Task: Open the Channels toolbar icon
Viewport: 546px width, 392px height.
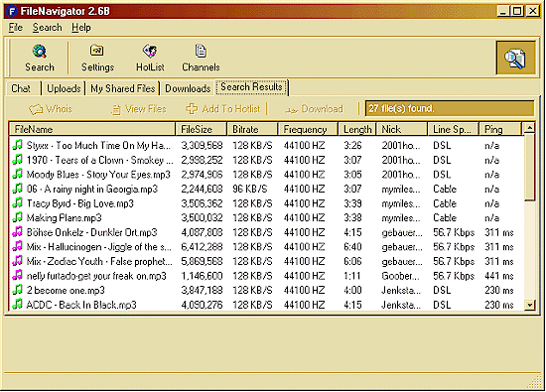Action: coord(201,51)
